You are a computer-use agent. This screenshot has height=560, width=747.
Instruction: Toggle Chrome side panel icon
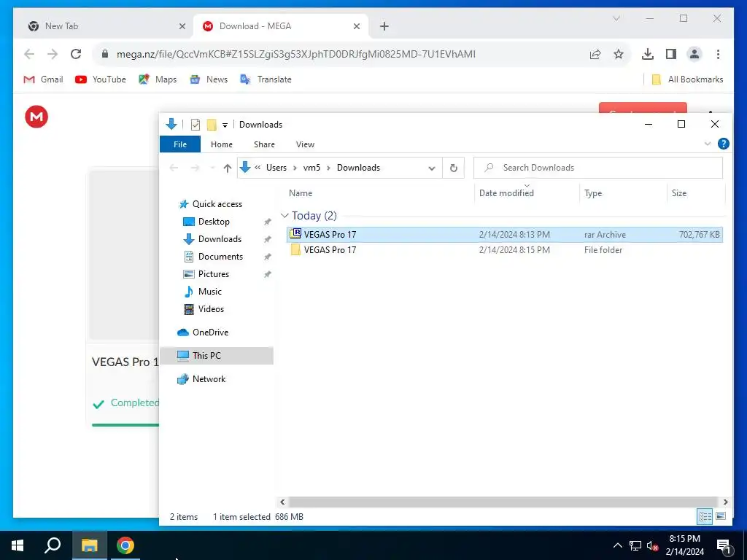(671, 54)
